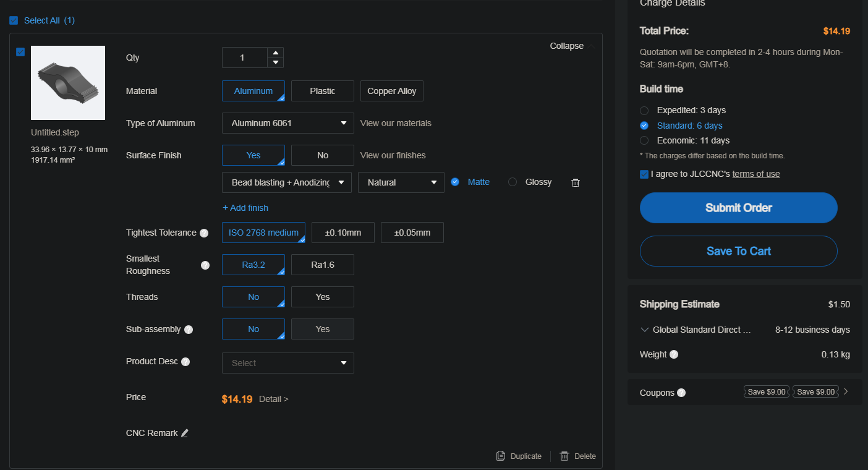Increase quantity with the up arrow

(x=276, y=53)
